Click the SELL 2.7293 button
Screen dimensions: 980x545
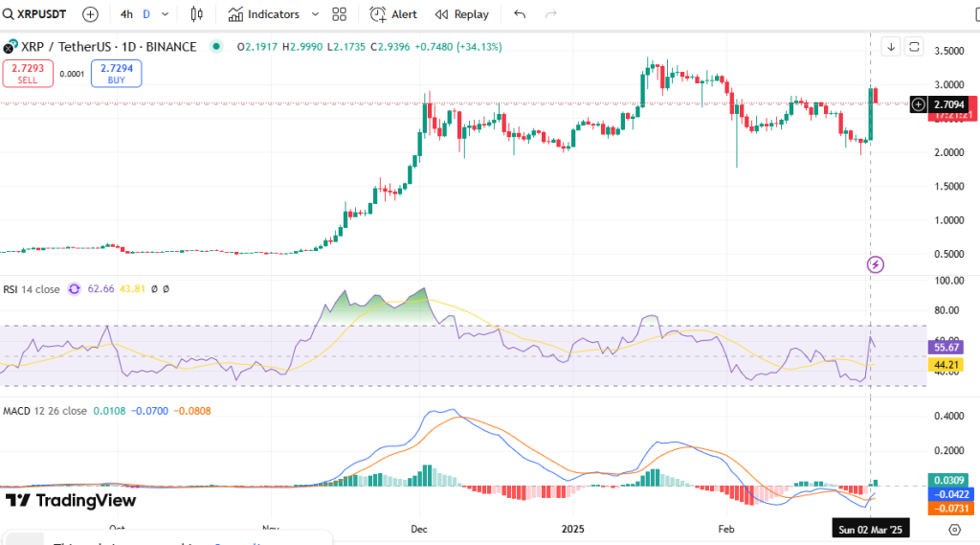pyautogui.click(x=28, y=73)
